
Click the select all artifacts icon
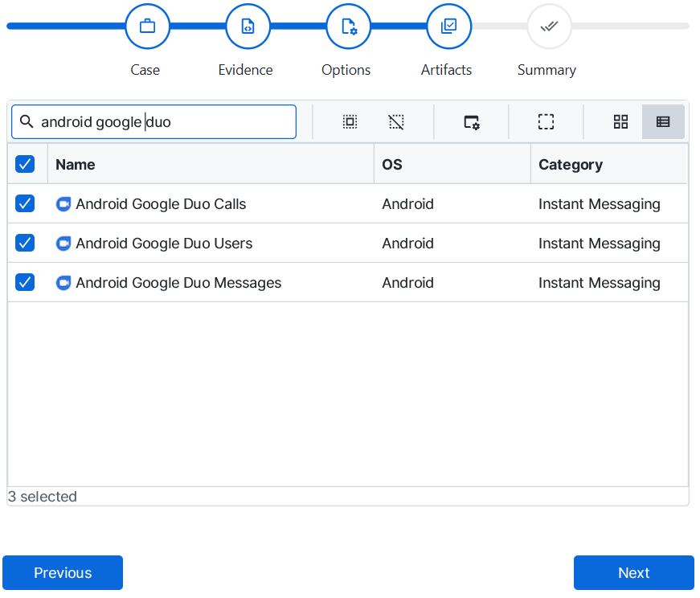(350, 121)
